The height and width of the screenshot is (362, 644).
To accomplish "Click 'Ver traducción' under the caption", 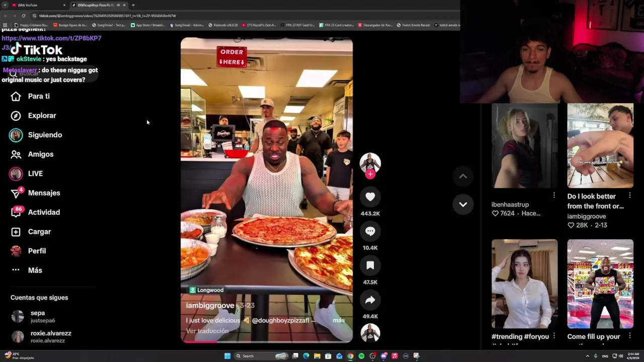I will pyautogui.click(x=207, y=331).
